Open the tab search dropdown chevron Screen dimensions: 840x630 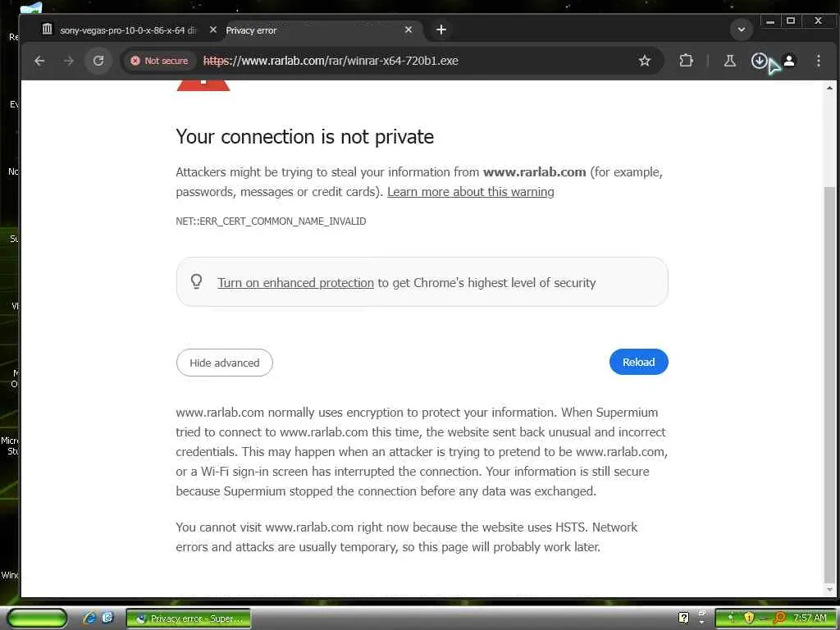click(742, 30)
